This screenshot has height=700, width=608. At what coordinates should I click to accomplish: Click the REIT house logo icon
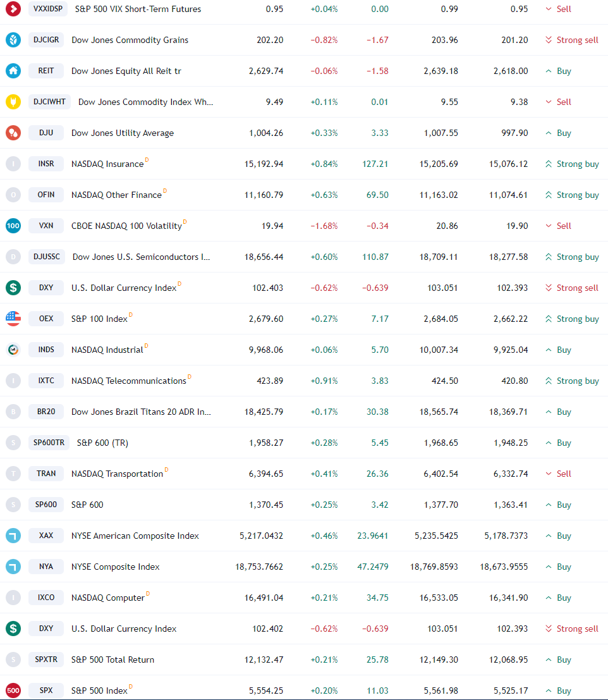point(13,71)
